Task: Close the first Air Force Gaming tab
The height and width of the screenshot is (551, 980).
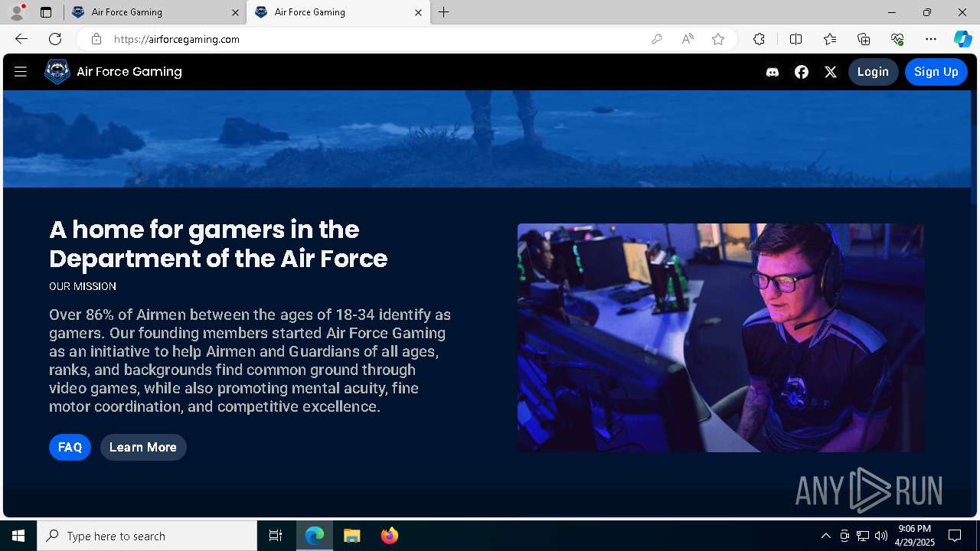Action: [x=235, y=12]
